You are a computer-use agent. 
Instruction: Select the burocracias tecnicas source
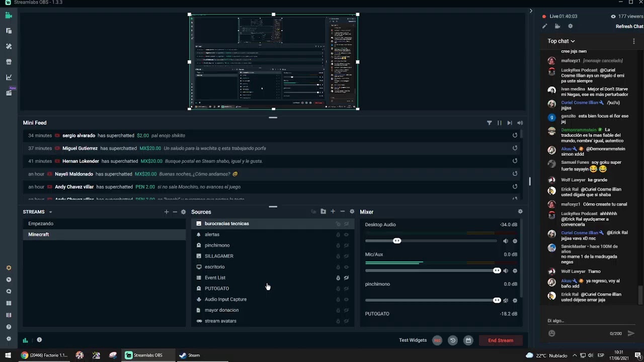[x=273, y=224]
